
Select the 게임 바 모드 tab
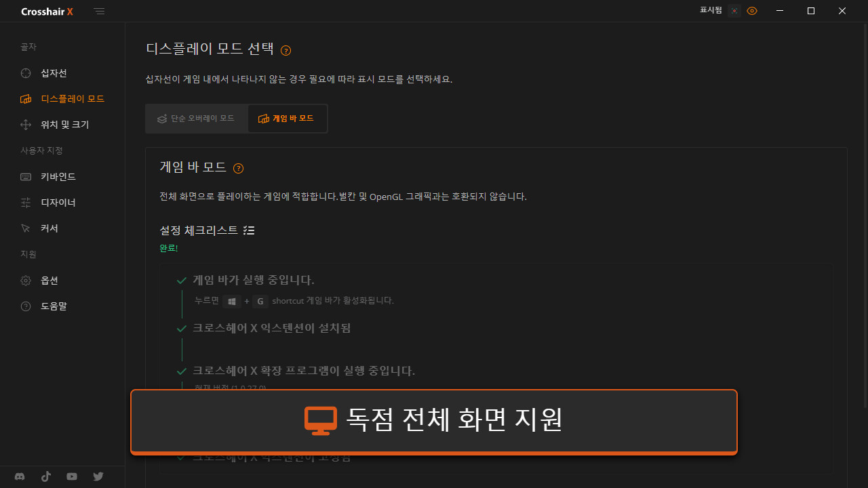pyautogui.click(x=286, y=119)
